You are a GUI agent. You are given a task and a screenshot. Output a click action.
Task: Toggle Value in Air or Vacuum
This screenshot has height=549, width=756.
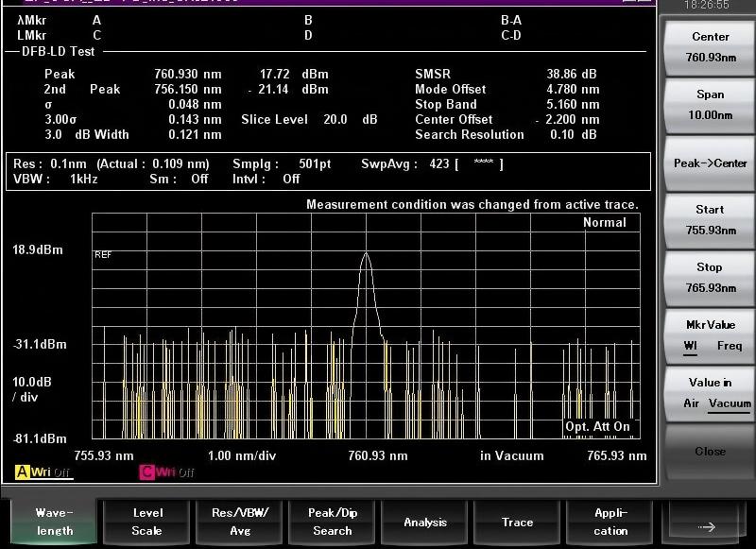[x=710, y=392]
